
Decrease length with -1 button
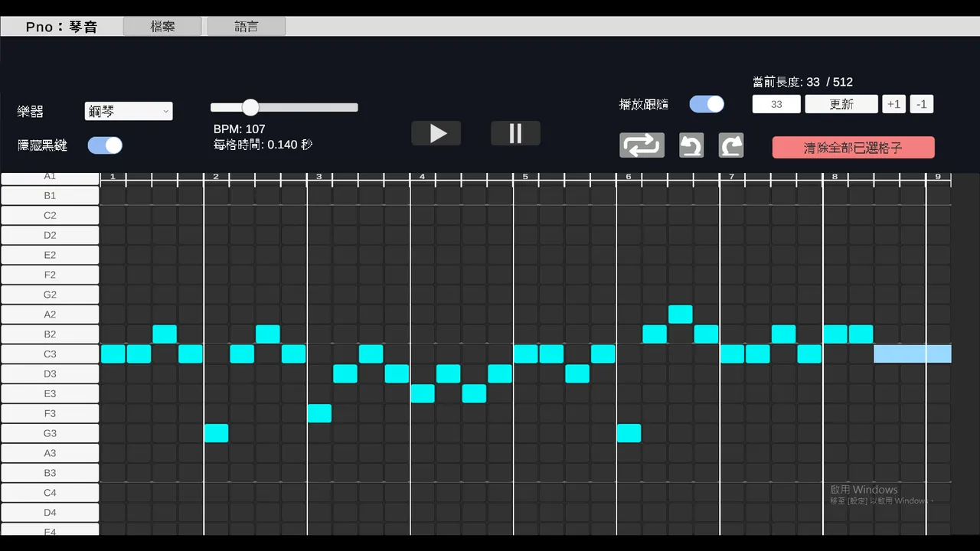922,104
